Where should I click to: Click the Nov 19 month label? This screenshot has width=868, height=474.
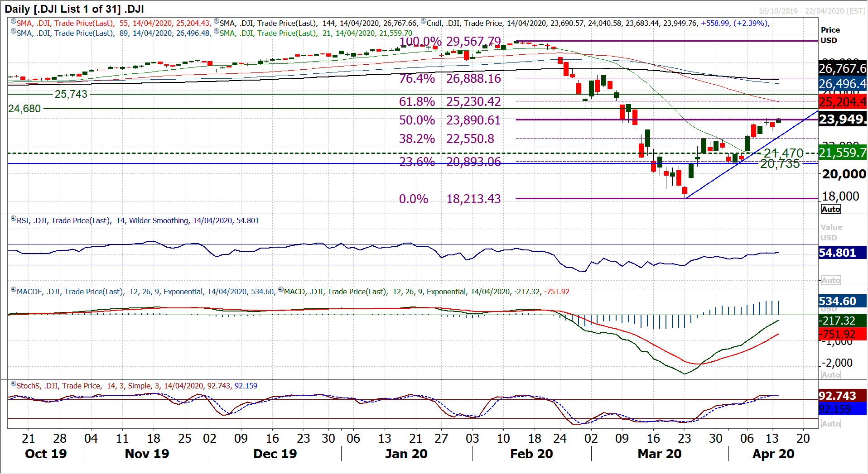tap(147, 454)
